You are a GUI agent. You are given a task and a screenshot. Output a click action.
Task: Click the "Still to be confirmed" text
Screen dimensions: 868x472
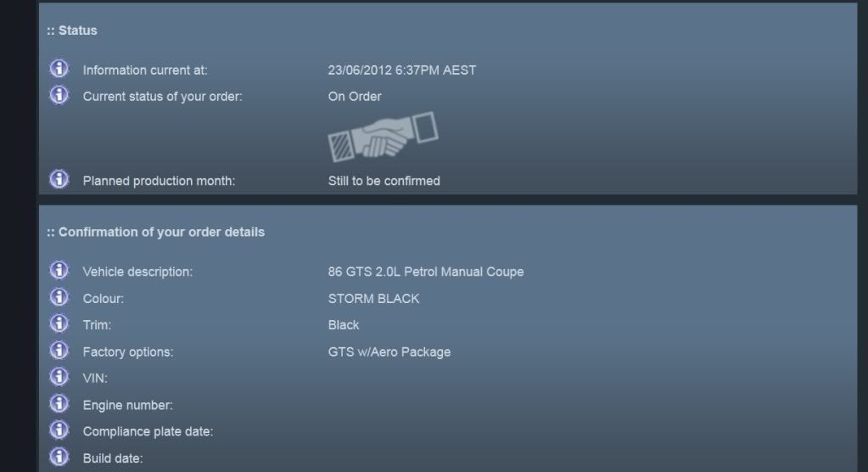(x=384, y=181)
